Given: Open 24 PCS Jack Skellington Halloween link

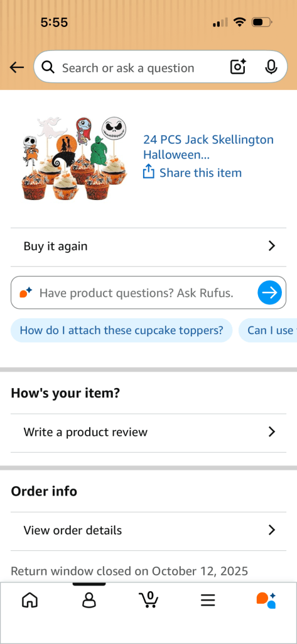Looking at the screenshot, I should [208, 147].
